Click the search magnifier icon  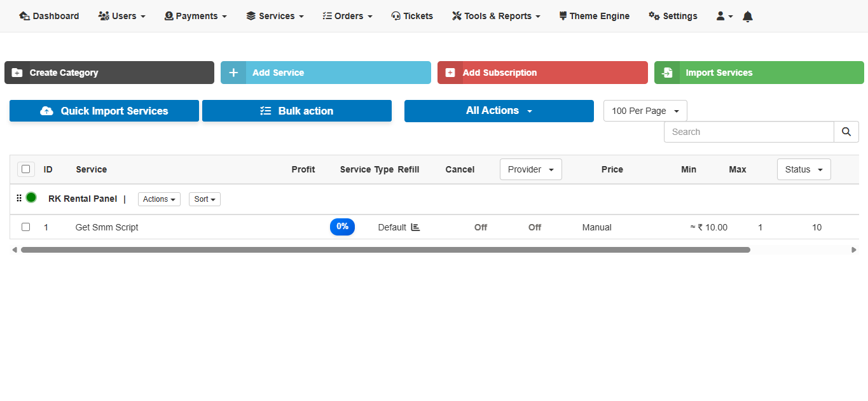(846, 132)
